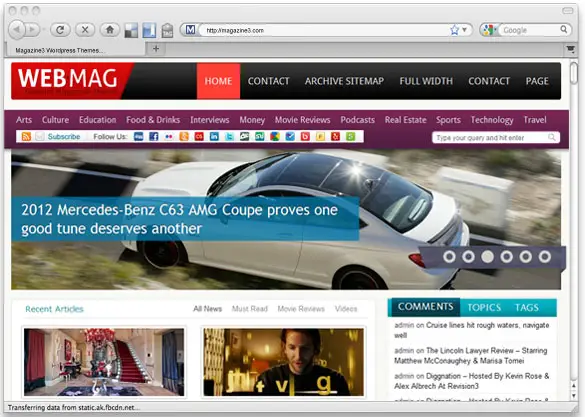Viewport: 585px width, 417px height.
Task: Open the yellow social icon
Action: [x=320, y=137]
